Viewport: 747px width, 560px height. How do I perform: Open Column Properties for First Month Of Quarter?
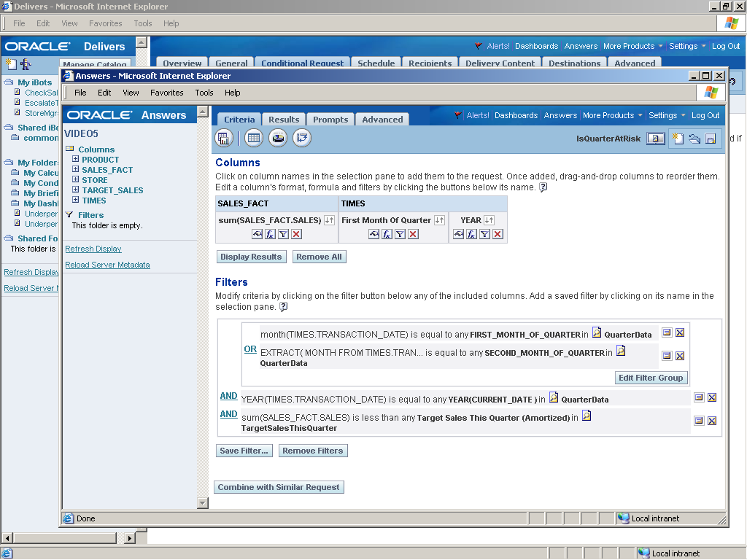pos(374,234)
